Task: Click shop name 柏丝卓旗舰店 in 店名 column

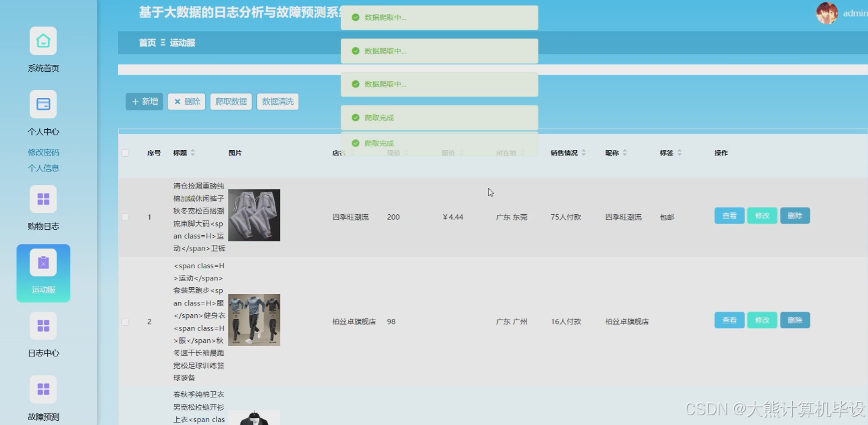Action: [354, 322]
